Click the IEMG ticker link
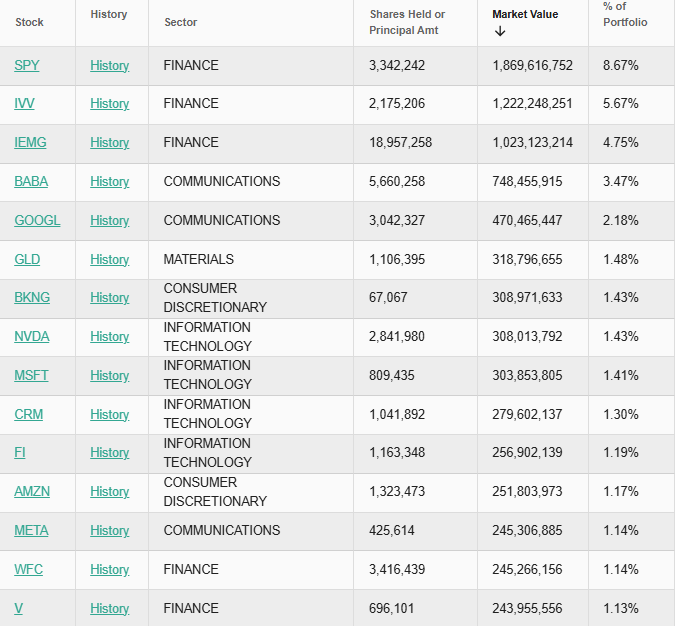 (30, 143)
